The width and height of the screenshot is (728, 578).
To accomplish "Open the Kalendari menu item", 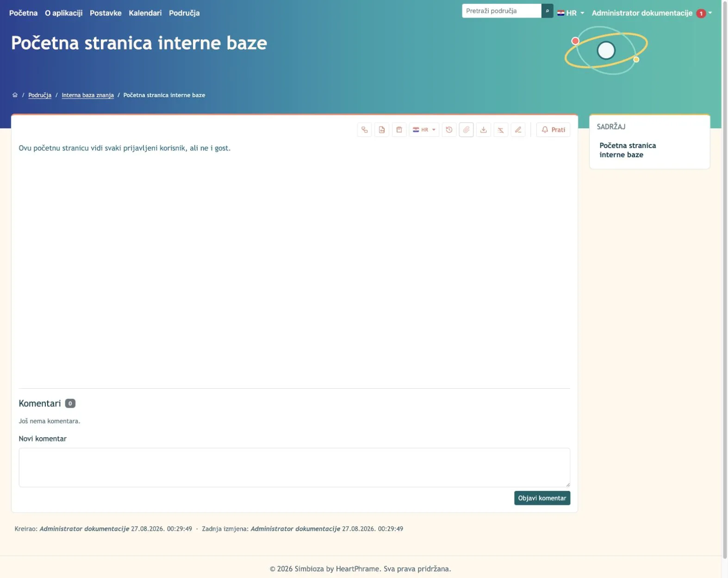I will point(145,13).
